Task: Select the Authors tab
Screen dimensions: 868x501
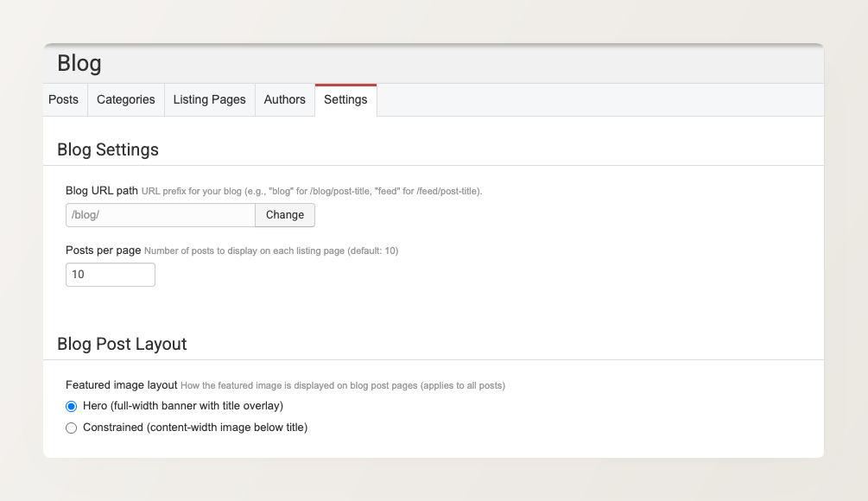Action: coord(284,99)
